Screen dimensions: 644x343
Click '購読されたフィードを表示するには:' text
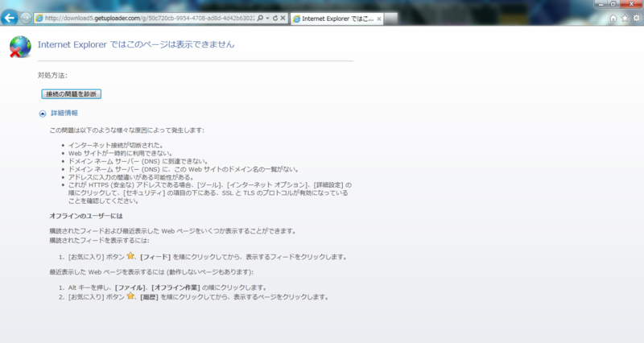click(x=99, y=240)
